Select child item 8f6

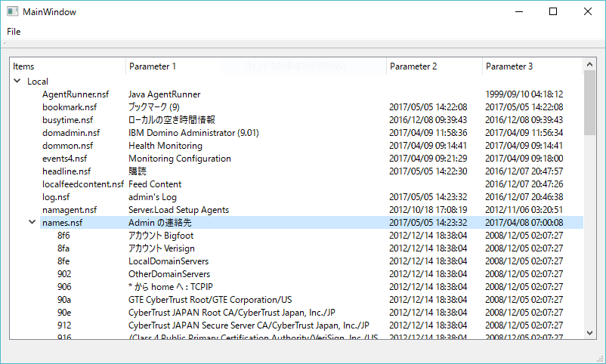point(63,236)
